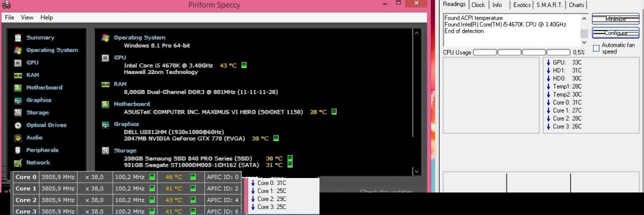
Task: Click the '2047MB NVIDIA GeForce GTX 770' line
Action: pyautogui.click(x=185, y=138)
